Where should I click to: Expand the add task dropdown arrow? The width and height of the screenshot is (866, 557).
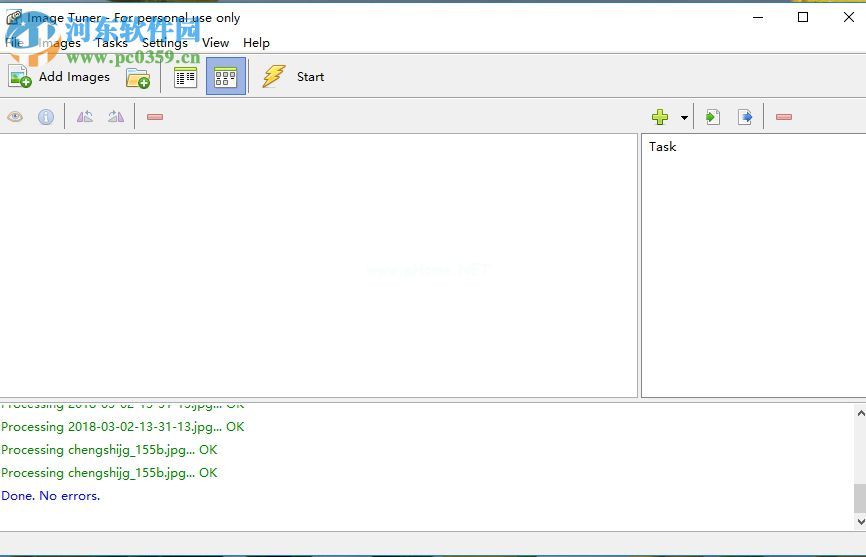point(684,118)
